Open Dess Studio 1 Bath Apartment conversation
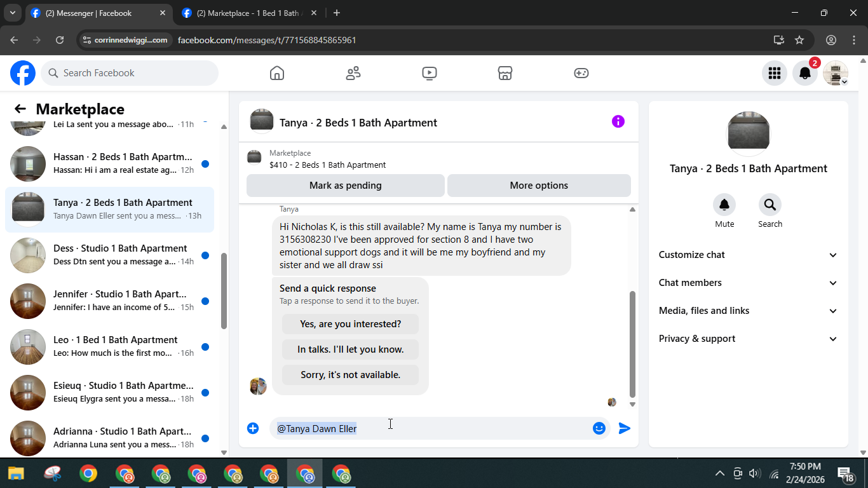Screen dimensions: 868x488 click(109, 255)
